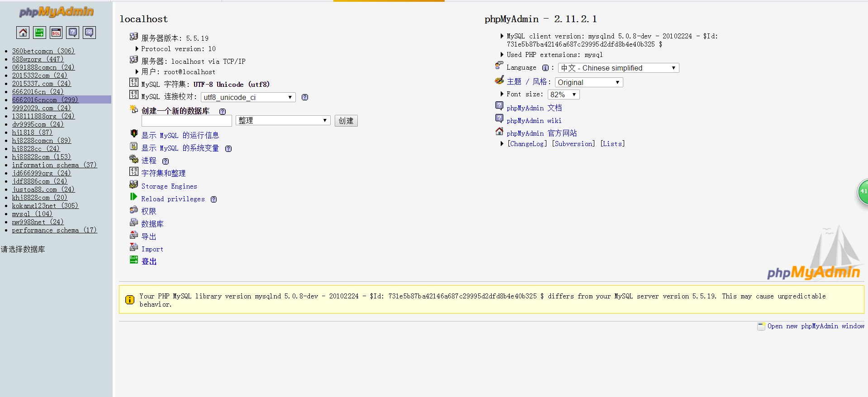Open the Font size 82% dropdown
The height and width of the screenshot is (397, 868).
[564, 95]
